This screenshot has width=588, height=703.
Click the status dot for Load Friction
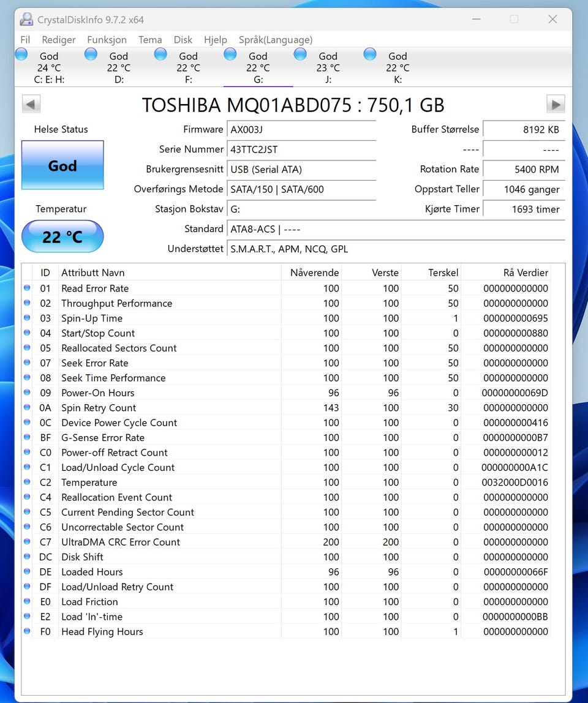(27, 601)
